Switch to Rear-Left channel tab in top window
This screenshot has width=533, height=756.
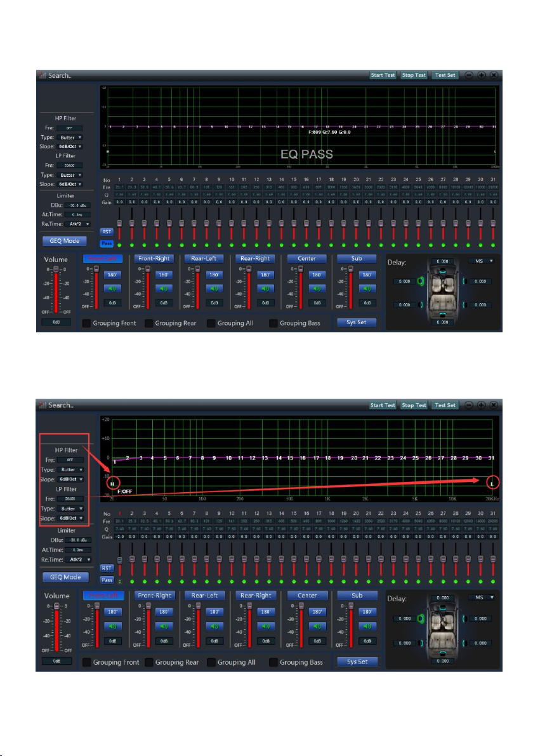point(204,259)
